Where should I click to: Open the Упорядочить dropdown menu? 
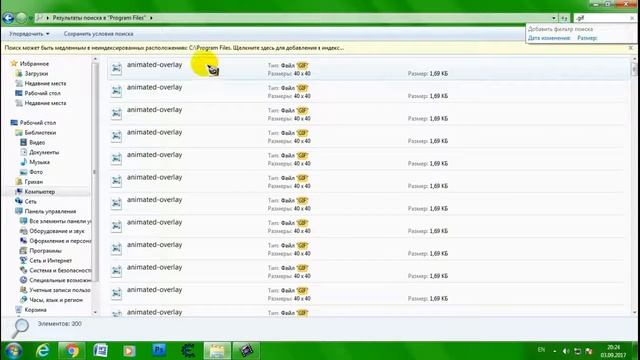coord(29,33)
